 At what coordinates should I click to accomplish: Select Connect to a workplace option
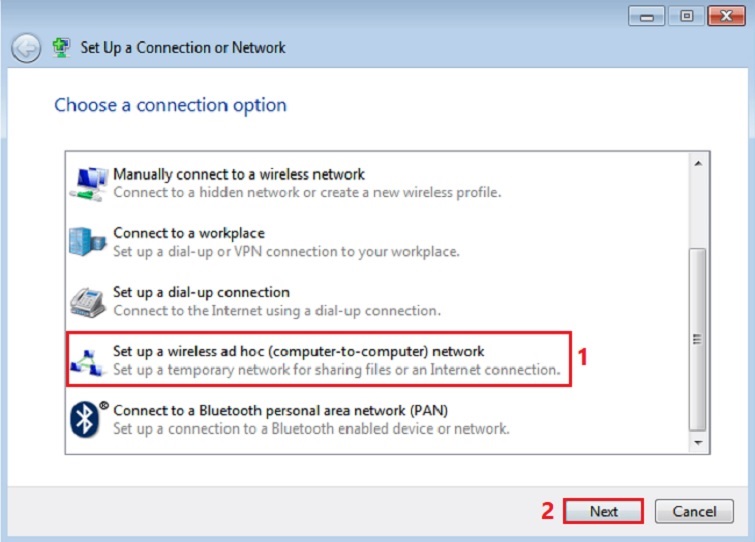pyautogui.click(x=189, y=233)
